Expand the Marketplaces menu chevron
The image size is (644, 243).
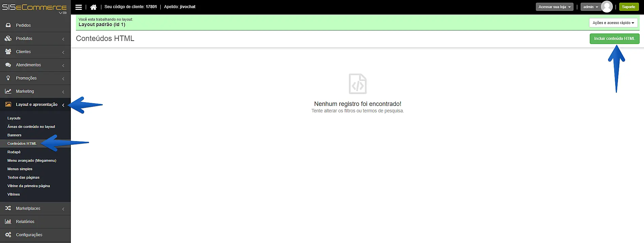[63, 209]
